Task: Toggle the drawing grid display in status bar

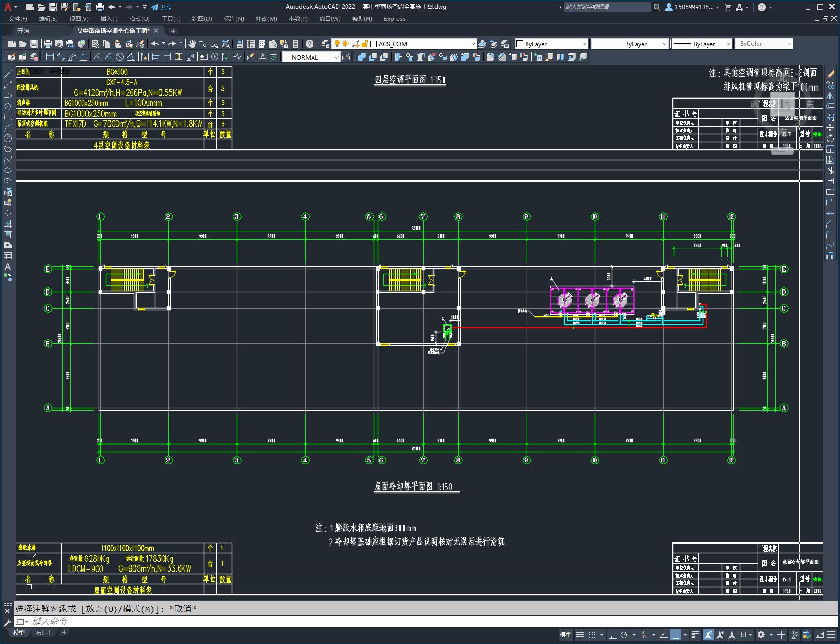Action: [580, 634]
